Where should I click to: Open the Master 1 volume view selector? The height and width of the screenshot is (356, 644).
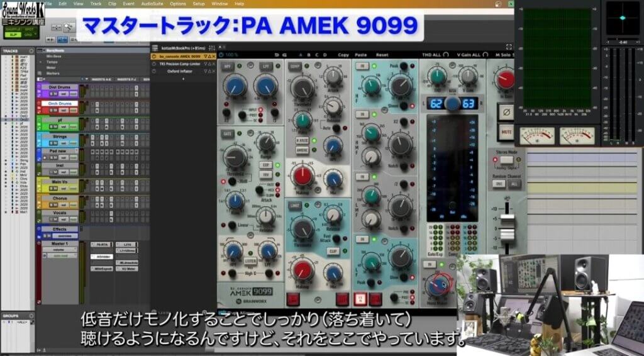(x=60, y=249)
